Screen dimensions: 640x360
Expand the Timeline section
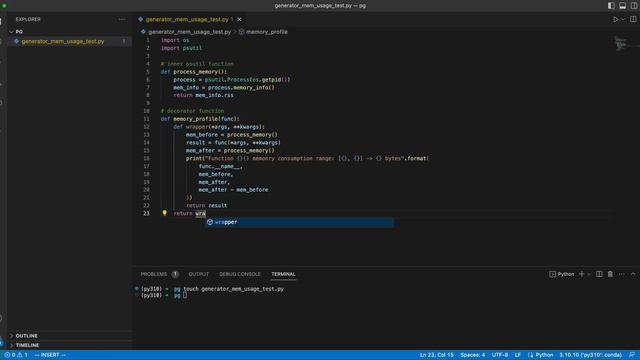pos(27,345)
